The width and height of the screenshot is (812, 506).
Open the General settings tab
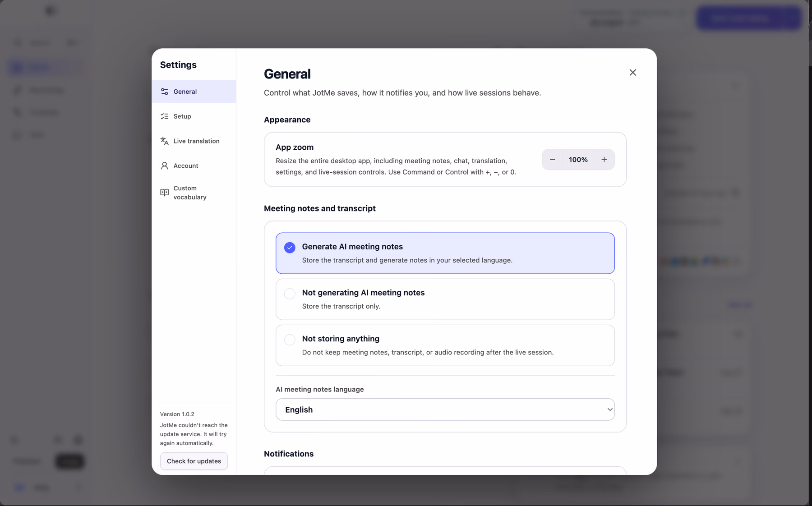[x=194, y=92]
